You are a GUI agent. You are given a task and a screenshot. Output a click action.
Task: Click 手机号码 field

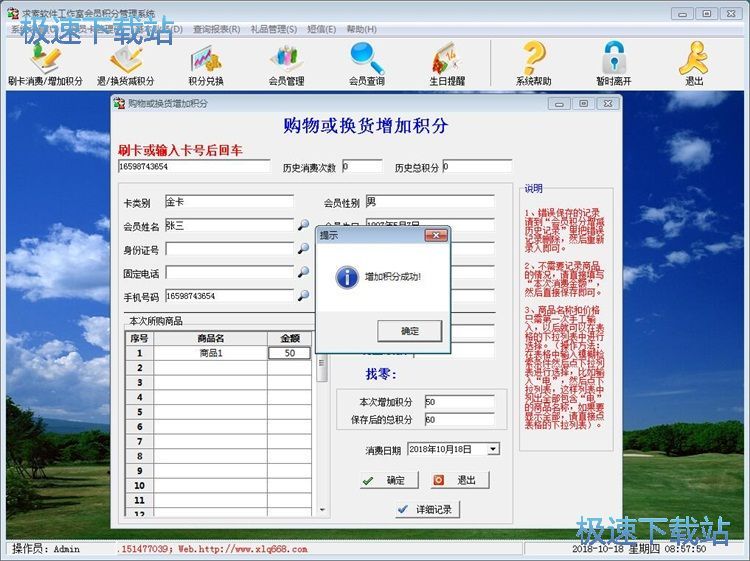click(229, 296)
